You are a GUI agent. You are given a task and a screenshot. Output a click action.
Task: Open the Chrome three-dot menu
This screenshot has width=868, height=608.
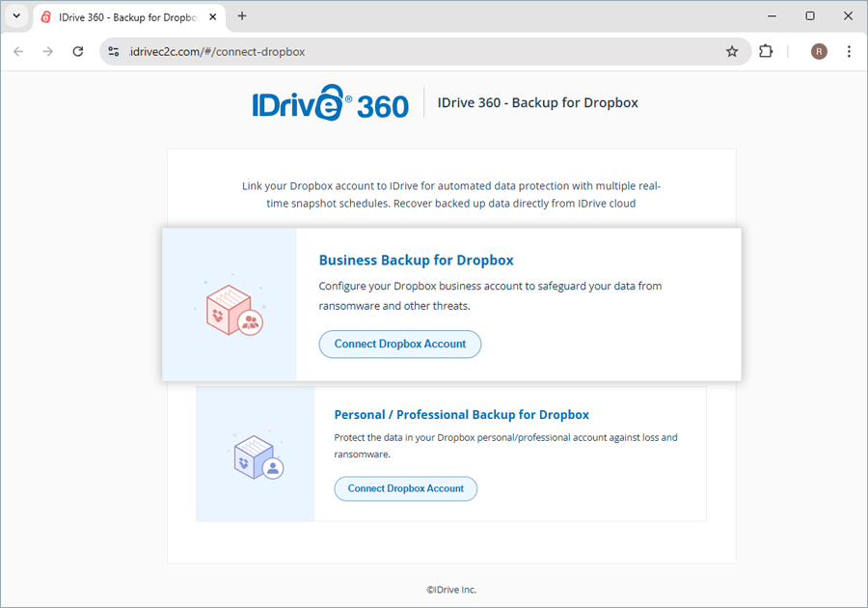pyautogui.click(x=849, y=51)
